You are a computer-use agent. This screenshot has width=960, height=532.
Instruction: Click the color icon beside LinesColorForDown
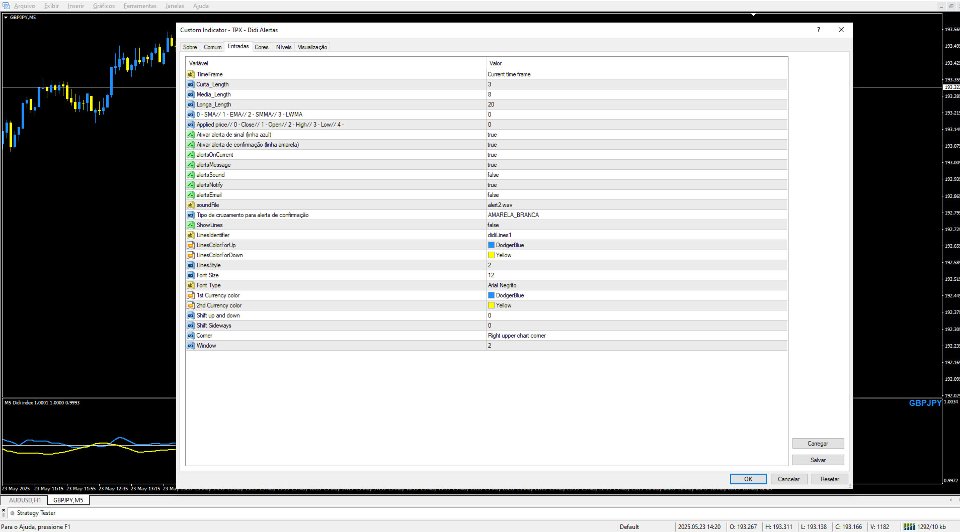pos(191,255)
